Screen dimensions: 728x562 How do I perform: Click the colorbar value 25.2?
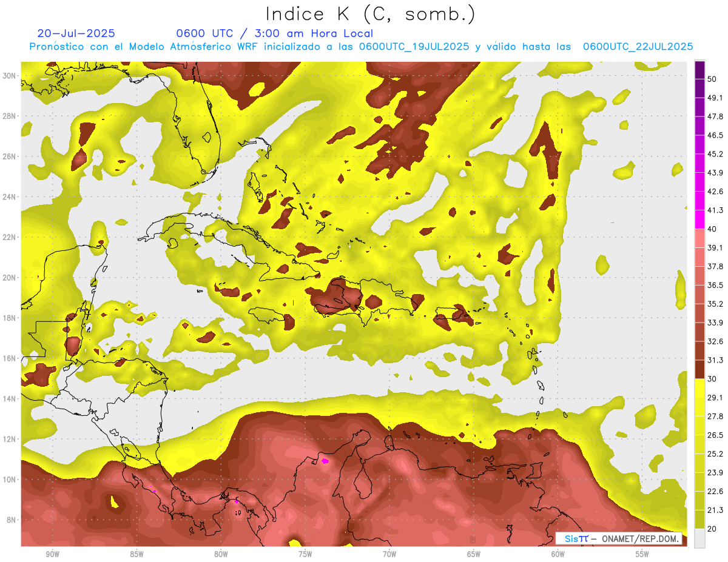[x=715, y=454]
